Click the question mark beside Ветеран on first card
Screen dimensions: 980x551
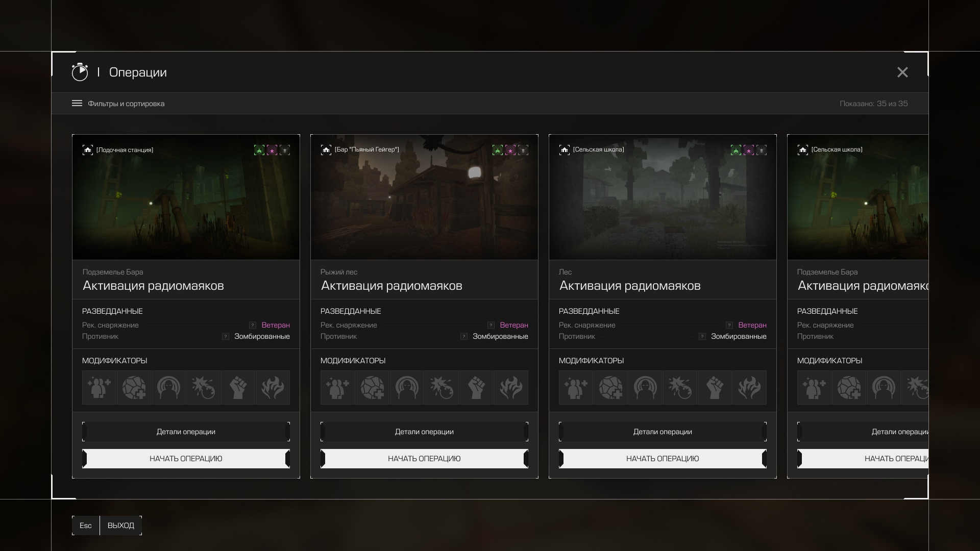point(252,325)
